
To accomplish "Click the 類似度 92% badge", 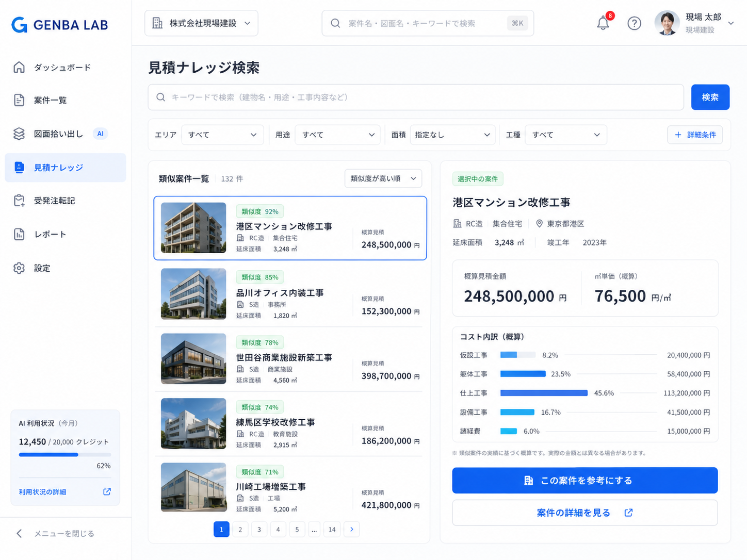I will (x=260, y=211).
